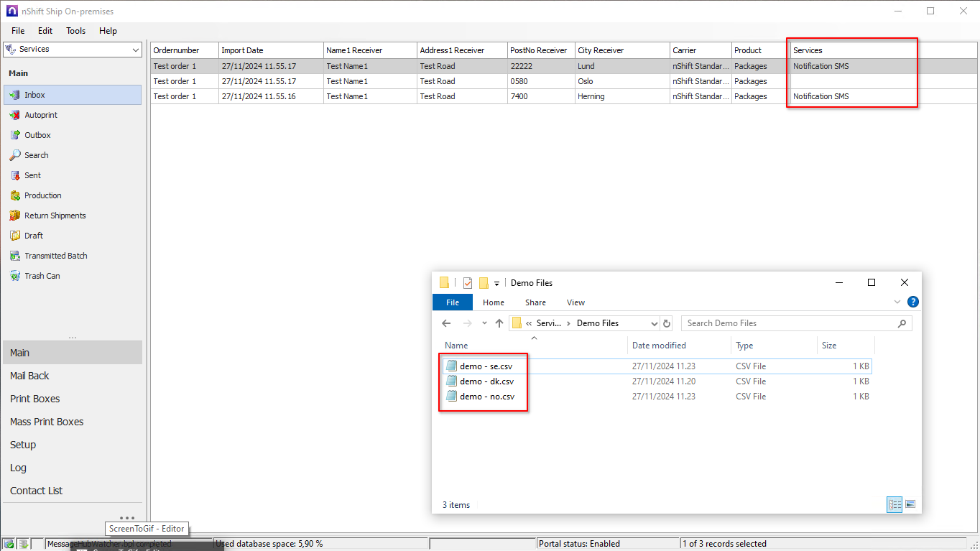The height and width of the screenshot is (551, 980).
Task: Open Return Shipments in the sidebar
Action: [x=55, y=216]
